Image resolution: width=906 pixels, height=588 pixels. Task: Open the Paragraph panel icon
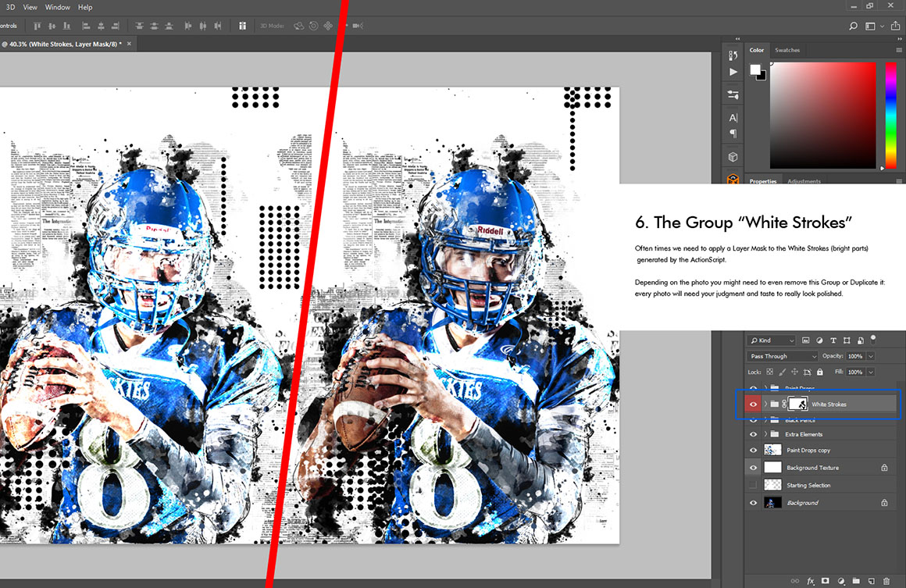coord(733,134)
